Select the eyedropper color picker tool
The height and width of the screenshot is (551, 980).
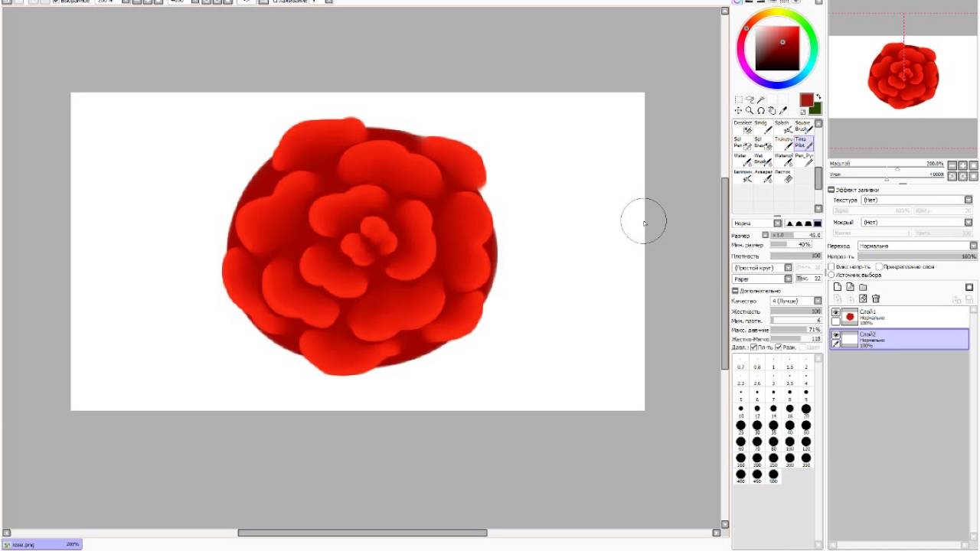point(783,111)
